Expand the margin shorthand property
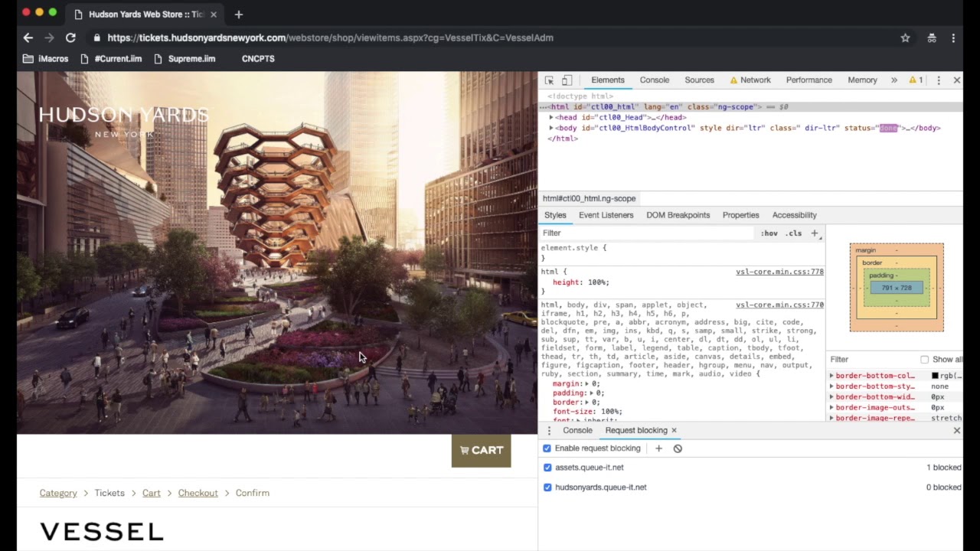 point(587,384)
